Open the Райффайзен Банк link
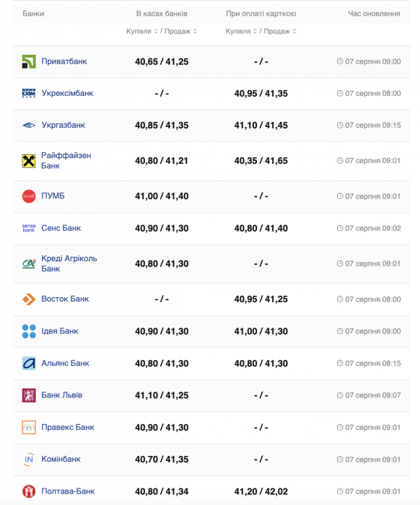This screenshot has height=505, width=420. 66,161
